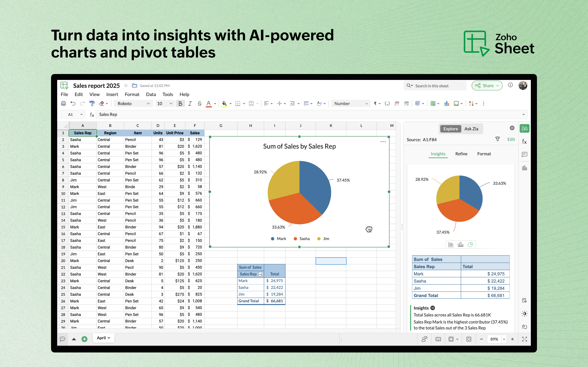Toggle bold formatting in the toolbar
Viewport: 588px width, 367px height.
180,103
